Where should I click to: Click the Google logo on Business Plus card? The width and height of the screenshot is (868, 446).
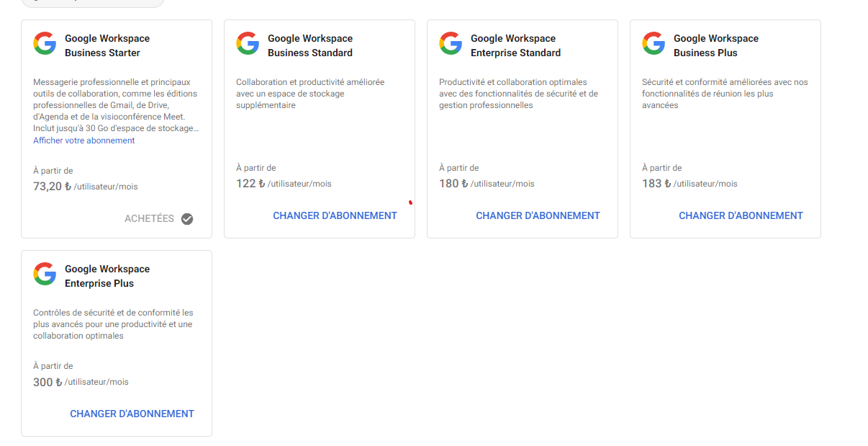(654, 43)
